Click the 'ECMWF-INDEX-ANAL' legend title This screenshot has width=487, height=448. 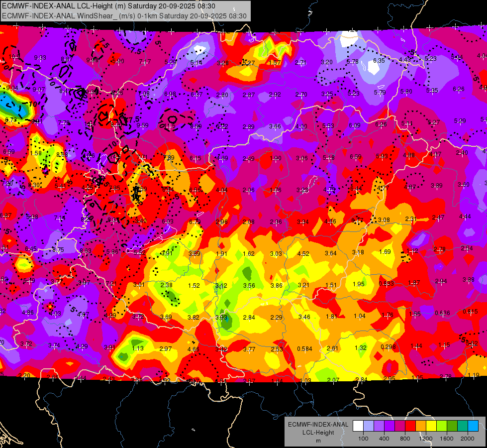[318, 425]
